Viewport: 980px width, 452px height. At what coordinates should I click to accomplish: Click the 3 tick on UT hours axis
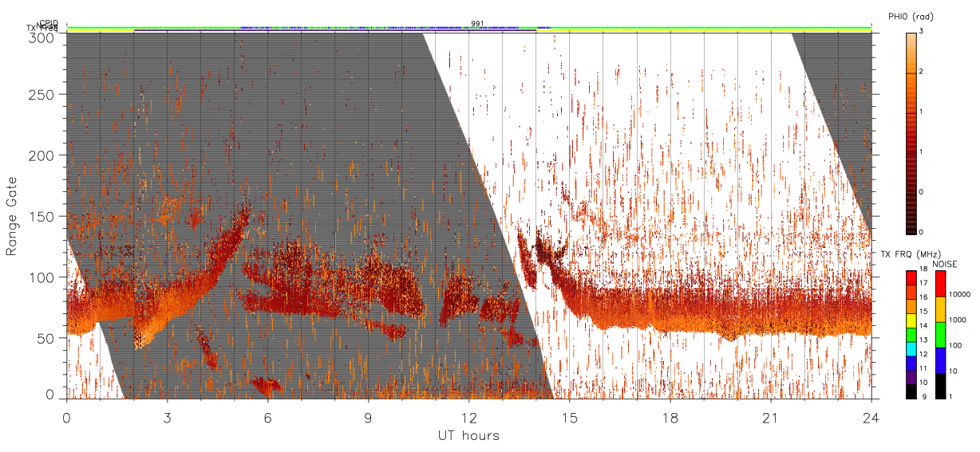point(167,417)
